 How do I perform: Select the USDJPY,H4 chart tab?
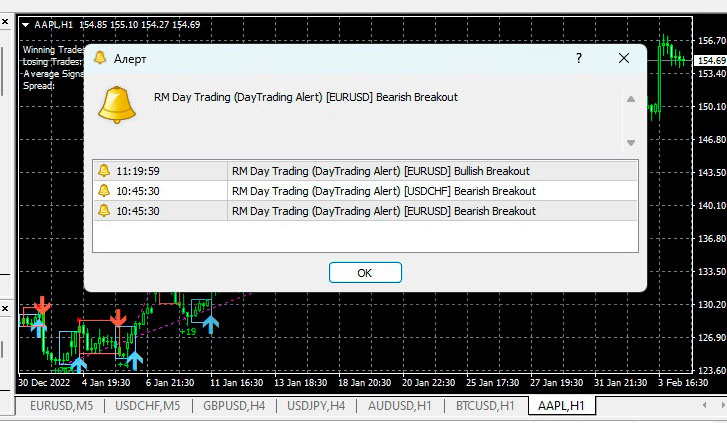(x=315, y=406)
